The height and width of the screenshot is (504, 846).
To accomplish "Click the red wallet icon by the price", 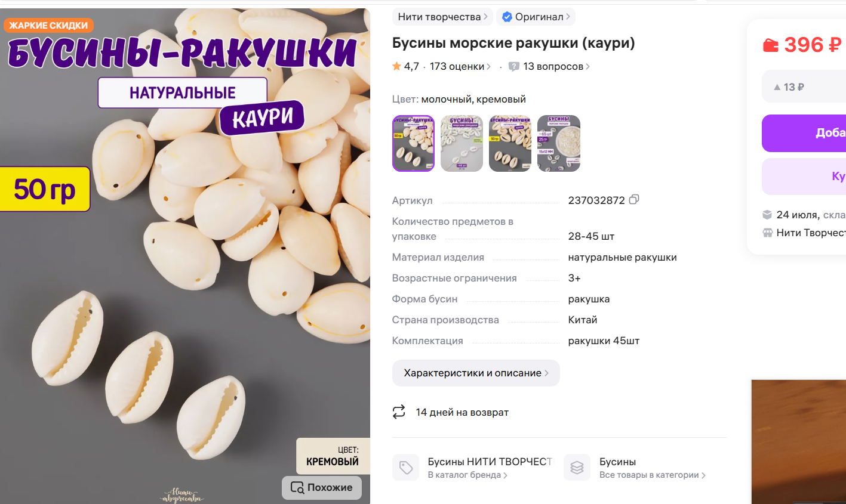I will [771, 45].
